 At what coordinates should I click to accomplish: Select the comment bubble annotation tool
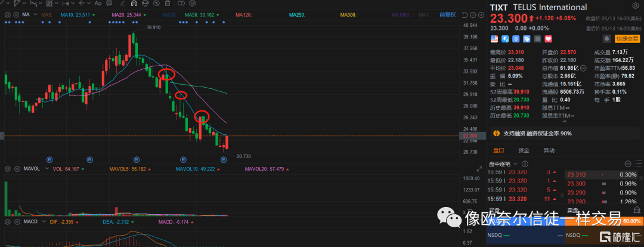[x=109, y=4]
